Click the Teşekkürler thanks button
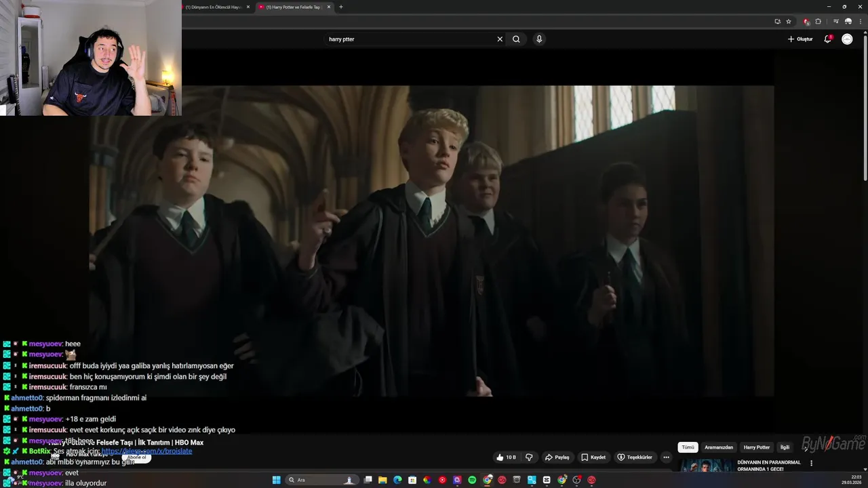 tap(634, 457)
